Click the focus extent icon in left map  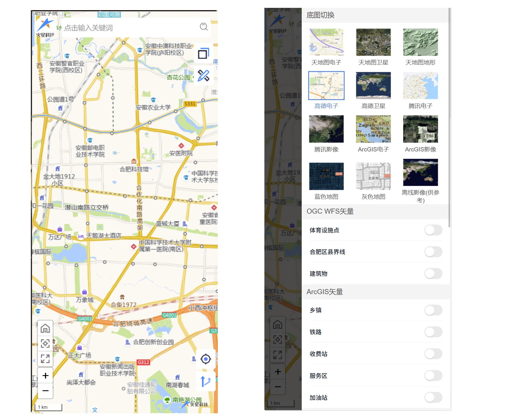[x=45, y=343]
